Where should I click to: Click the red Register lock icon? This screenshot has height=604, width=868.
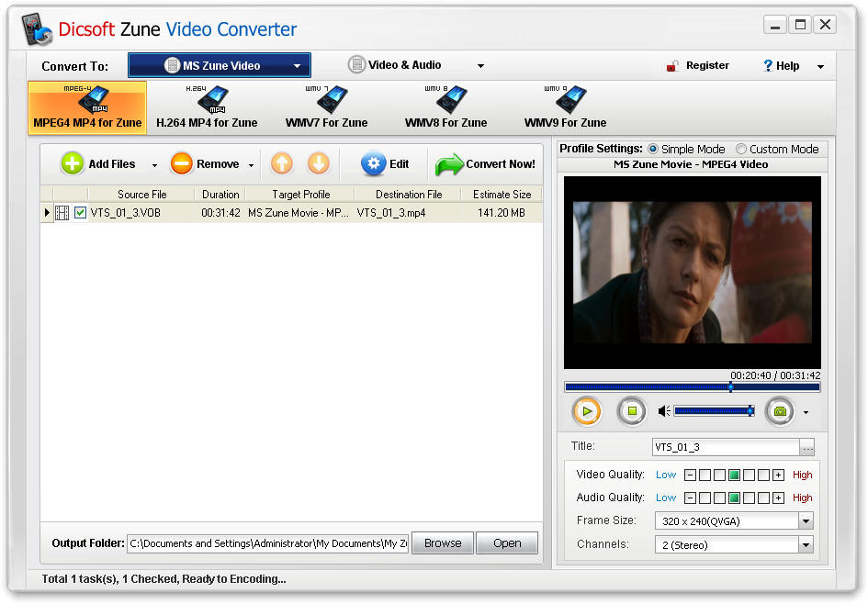pyautogui.click(x=672, y=66)
